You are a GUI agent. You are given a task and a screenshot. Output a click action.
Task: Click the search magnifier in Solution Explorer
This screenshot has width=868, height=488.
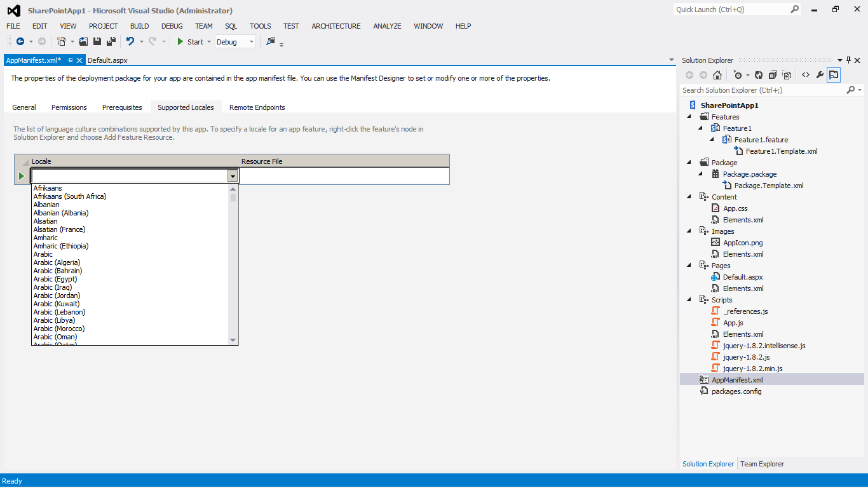[851, 90]
